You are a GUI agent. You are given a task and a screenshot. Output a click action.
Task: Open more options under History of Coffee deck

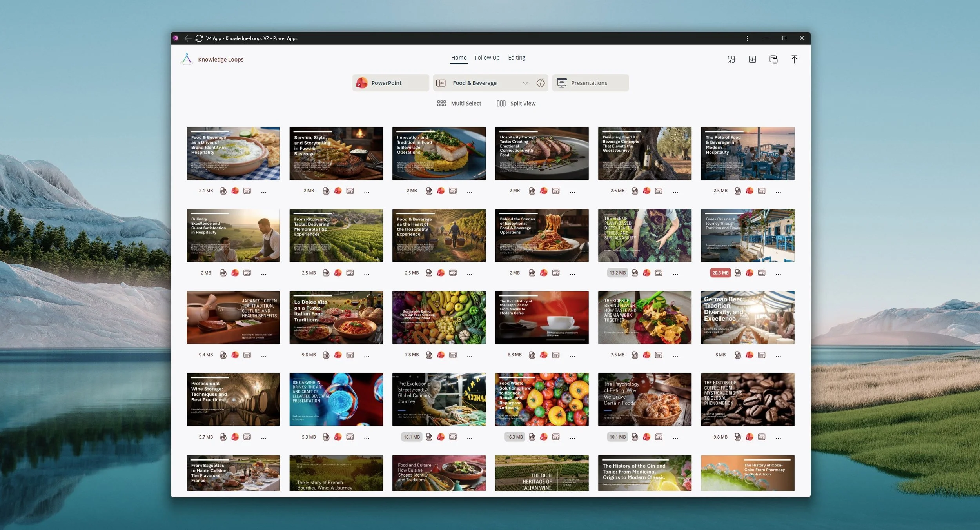pyautogui.click(x=778, y=438)
